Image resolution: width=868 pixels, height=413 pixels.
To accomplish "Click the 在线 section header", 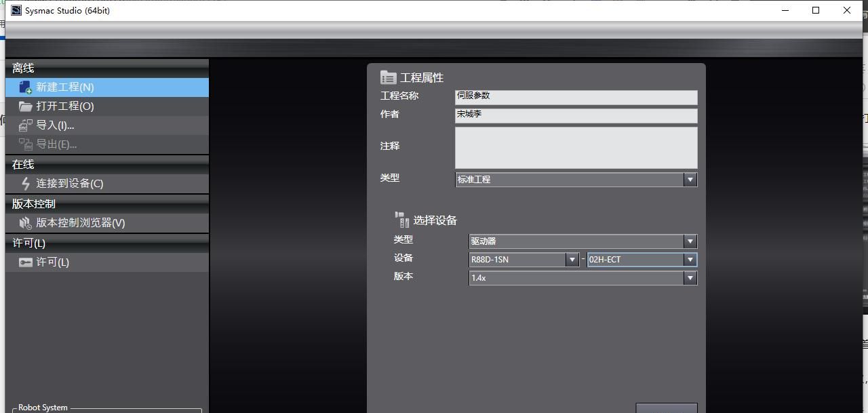I will [x=107, y=164].
